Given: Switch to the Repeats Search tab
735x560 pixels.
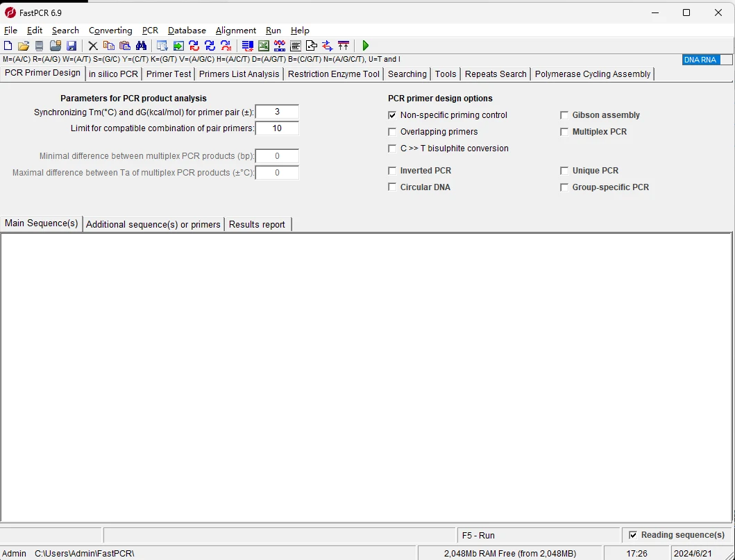Looking at the screenshot, I should [x=496, y=74].
